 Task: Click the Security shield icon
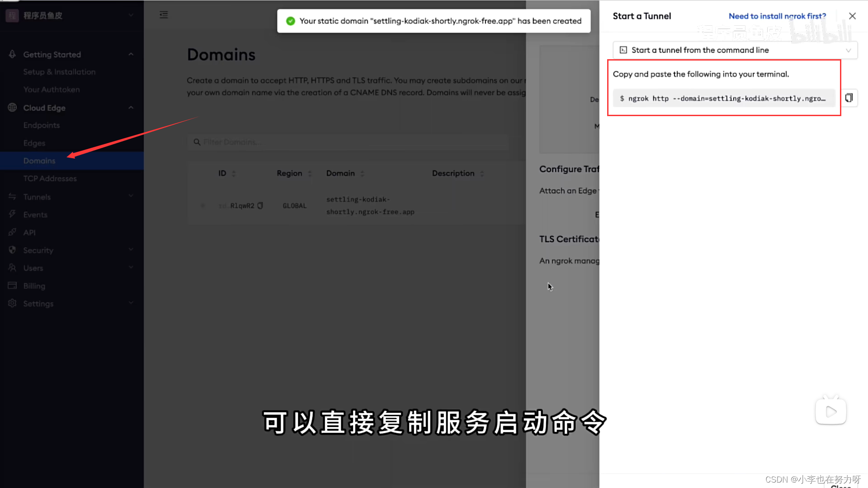coord(12,250)
